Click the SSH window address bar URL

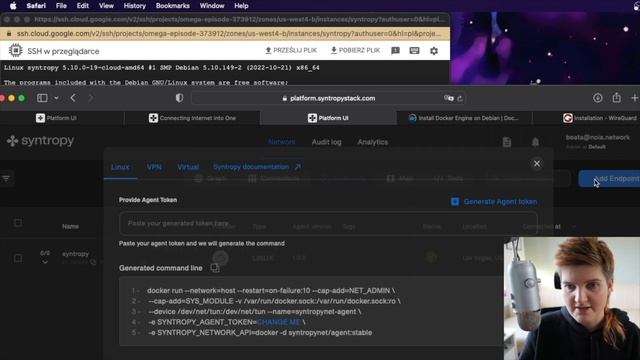pyautogui.click(x=228, y=33)
